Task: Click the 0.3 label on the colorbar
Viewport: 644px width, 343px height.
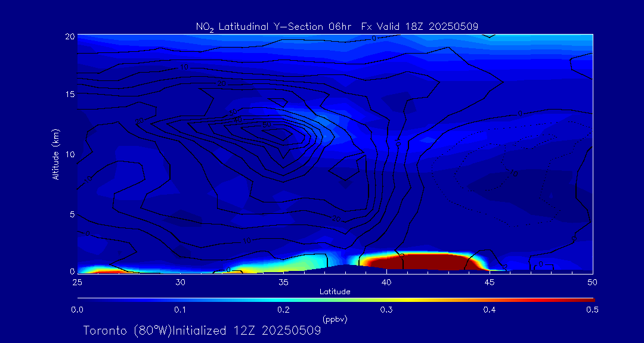Action: click(x=386, y=310)
